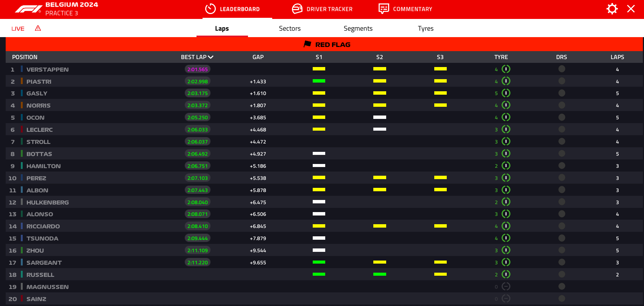Click the BELGIUM 2024 event title
The image size is (644, 306).
(x=72, y=5)
